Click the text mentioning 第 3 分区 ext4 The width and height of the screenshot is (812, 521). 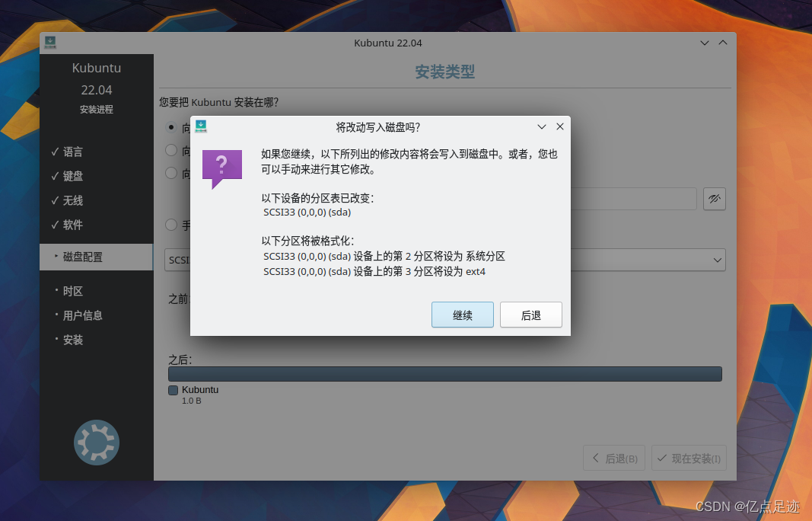pos(374,272)
